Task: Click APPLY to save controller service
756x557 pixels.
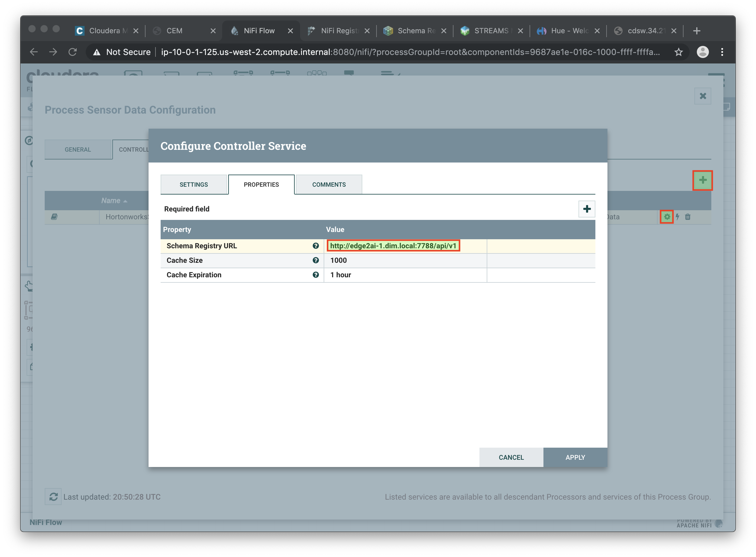Action: [575, 457]
